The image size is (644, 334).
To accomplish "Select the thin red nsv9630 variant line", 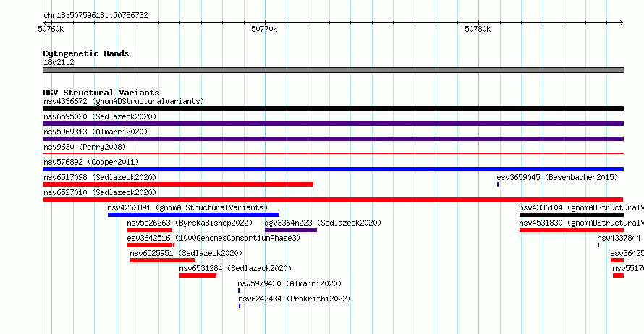I will click(333, 154).
